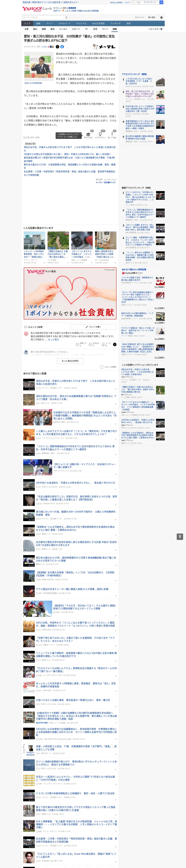Screen dimensions: 186x868
Task: Click the マイページ button
Action: 139,18
